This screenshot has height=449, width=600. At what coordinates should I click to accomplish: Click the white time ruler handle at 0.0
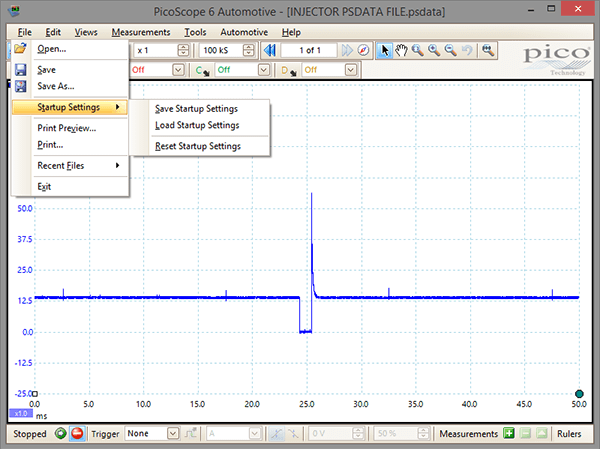tap(35, 393)
